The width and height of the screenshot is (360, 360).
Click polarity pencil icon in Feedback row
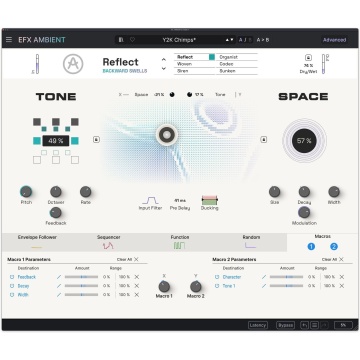click(59, 277)
